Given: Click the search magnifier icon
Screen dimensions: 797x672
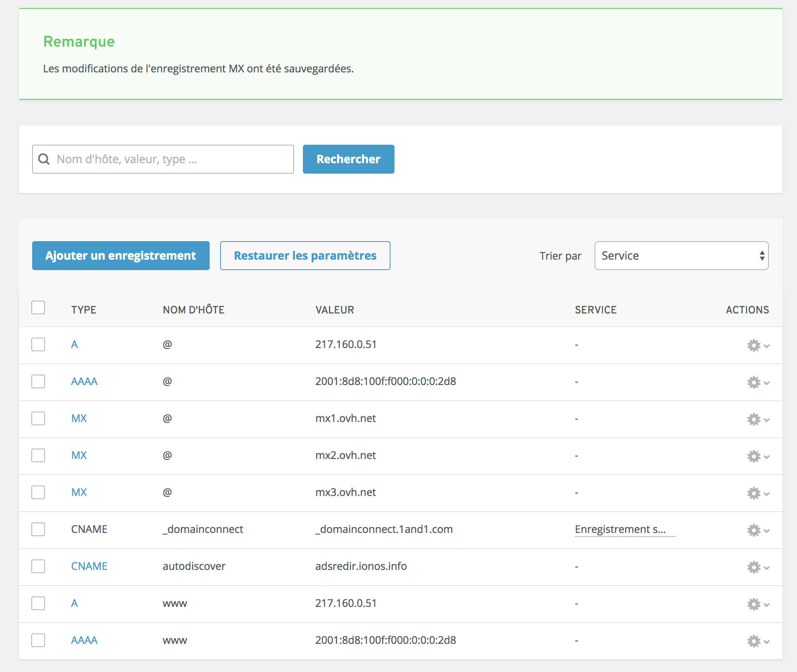Looking at the screenshot, I should 44,159.
